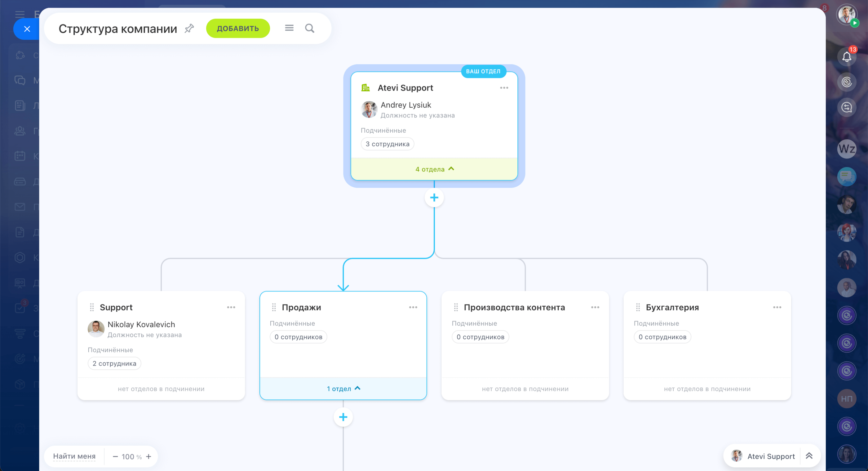
Task: Open Andrey Lysiuk profile name
Action: (x=406, y=105)
